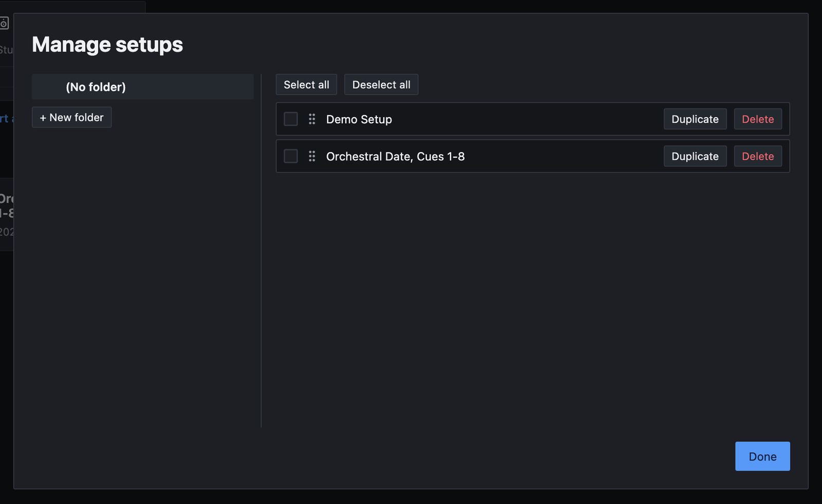Click the drag handle beside Orchestral Date, Cues 1-8
Screen dimensions: 822x504
(312, 156)
